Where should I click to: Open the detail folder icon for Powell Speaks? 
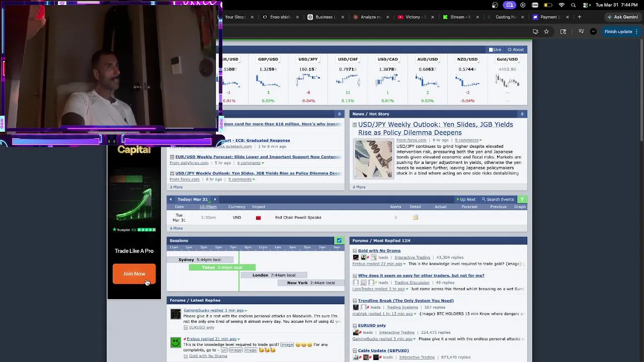click(415, 218)
